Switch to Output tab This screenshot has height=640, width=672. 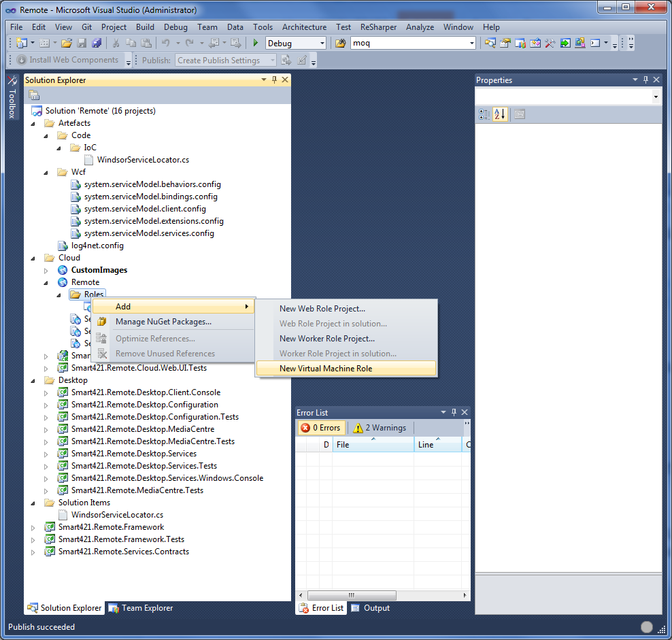(x=371, y=608)
